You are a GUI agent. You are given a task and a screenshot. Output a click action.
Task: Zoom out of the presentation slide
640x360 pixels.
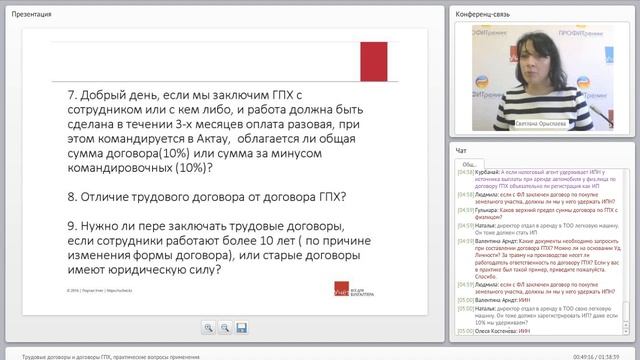click(x=224, y=328)
